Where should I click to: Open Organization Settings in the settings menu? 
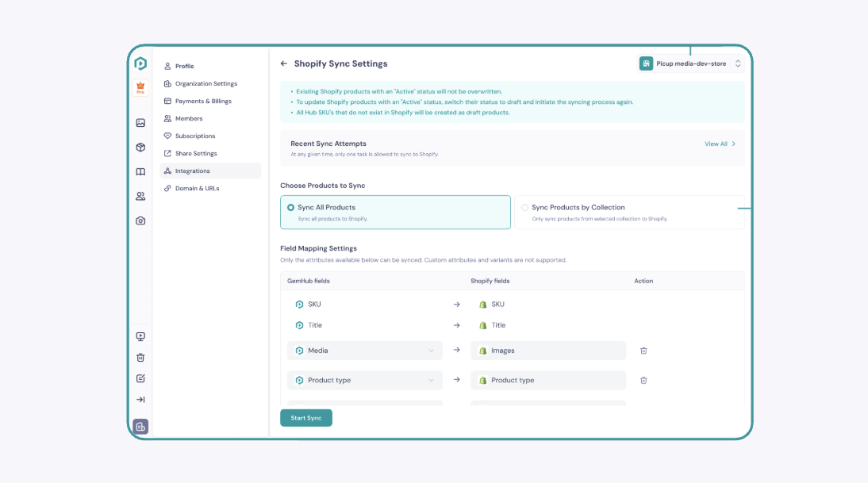[x=205, y=83]
